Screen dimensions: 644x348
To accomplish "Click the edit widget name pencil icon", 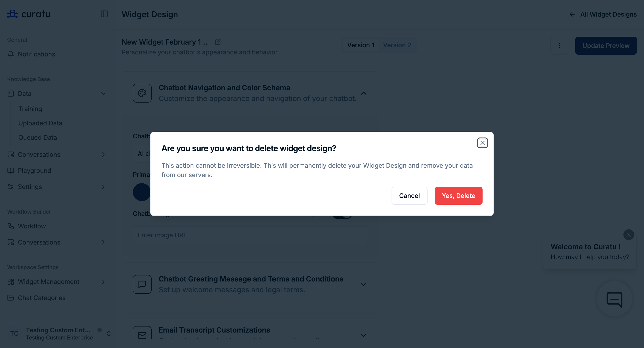I will click(218, 42).
